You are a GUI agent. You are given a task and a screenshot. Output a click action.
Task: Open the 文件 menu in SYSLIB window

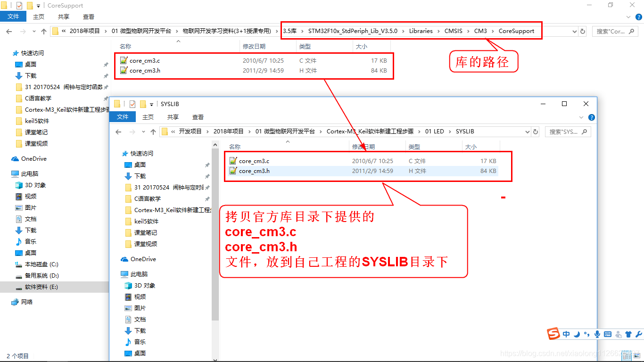pyautogui.click(x=123, y=117)
